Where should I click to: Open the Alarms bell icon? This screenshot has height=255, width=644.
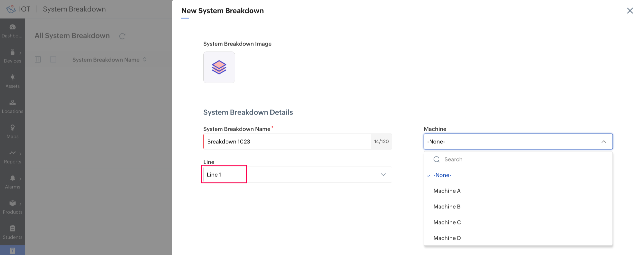[x=13, y=179]
